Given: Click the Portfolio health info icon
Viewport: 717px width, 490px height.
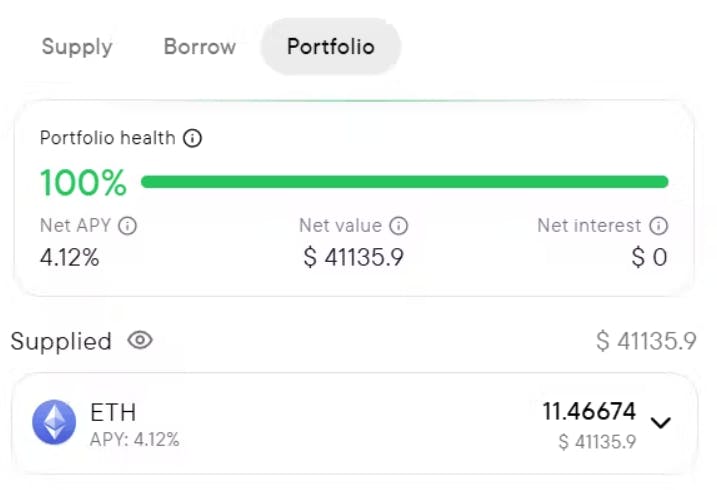Looking at the screenshot, I should click(193, 139).
